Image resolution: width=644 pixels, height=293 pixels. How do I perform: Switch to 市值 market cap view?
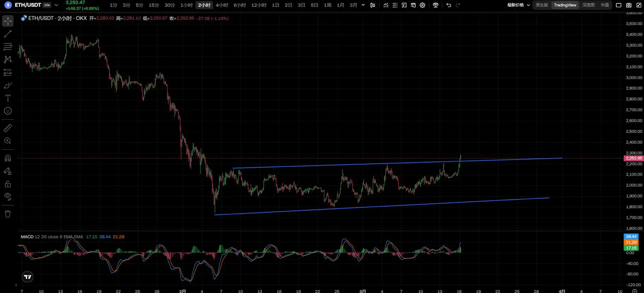click(605, 5)
